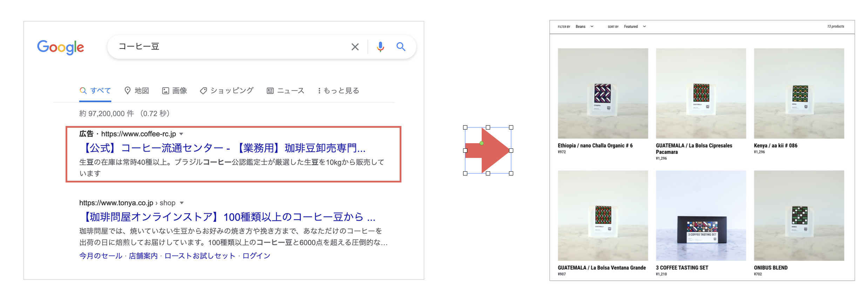This screenshot has height=292, width=868.
Task: Start voice search with microphone icon
Action: 380,47
